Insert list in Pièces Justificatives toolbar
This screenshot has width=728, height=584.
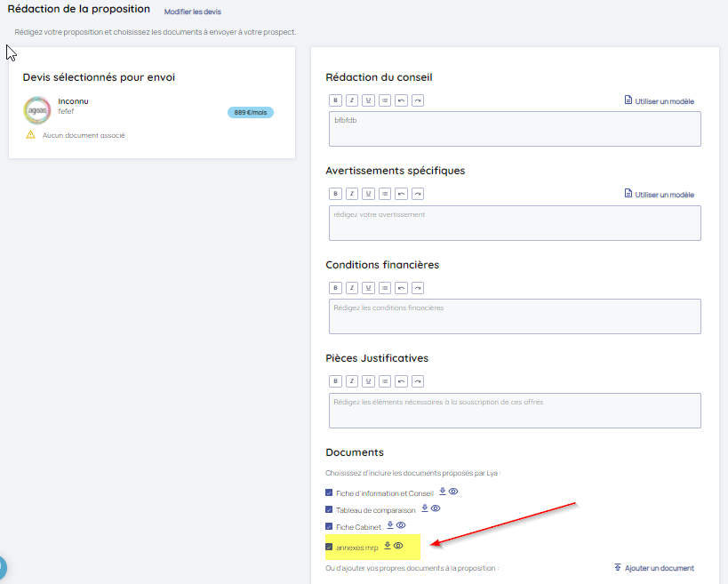pos(384,381)
